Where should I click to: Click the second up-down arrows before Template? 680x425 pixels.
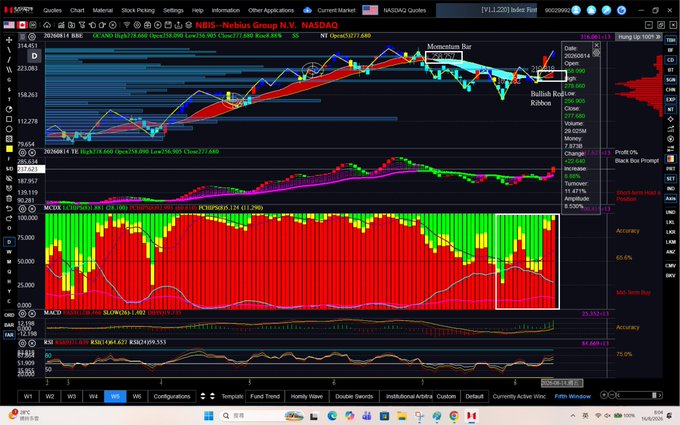(212, 396)
